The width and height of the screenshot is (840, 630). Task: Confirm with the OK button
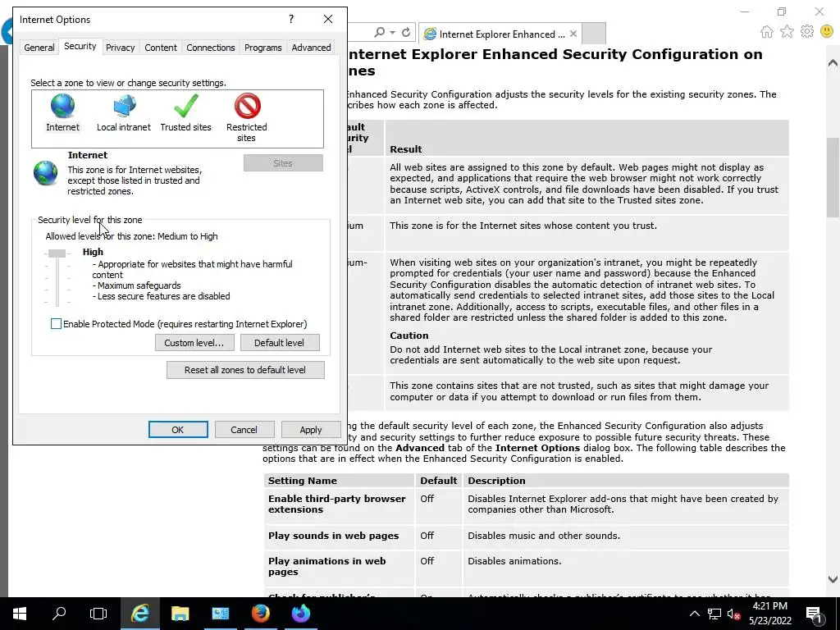(x=178, y=430)
